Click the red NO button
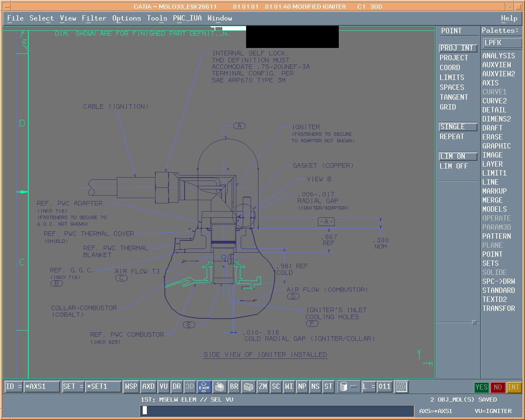This screenshot has height=420, width=525. click(x=498, y=387)
